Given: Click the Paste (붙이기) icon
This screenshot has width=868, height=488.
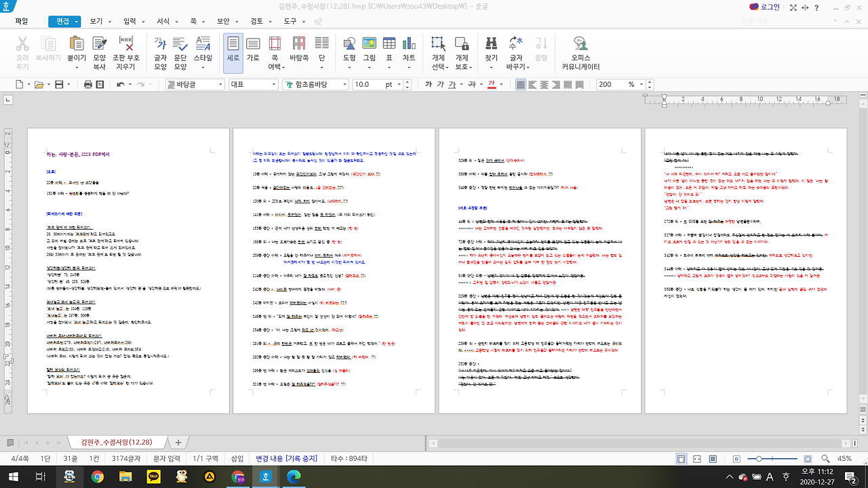Looking at the screenshot, I should tap(76, 45).
